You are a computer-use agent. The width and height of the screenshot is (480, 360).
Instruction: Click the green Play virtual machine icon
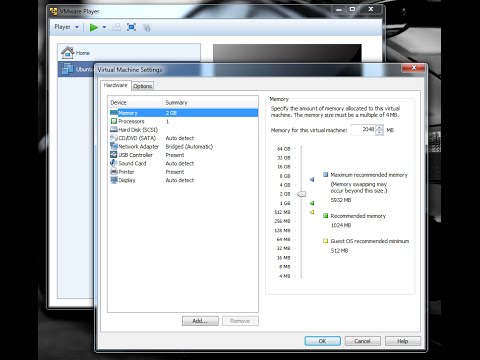pyautogui.click(x=94, y=27)
